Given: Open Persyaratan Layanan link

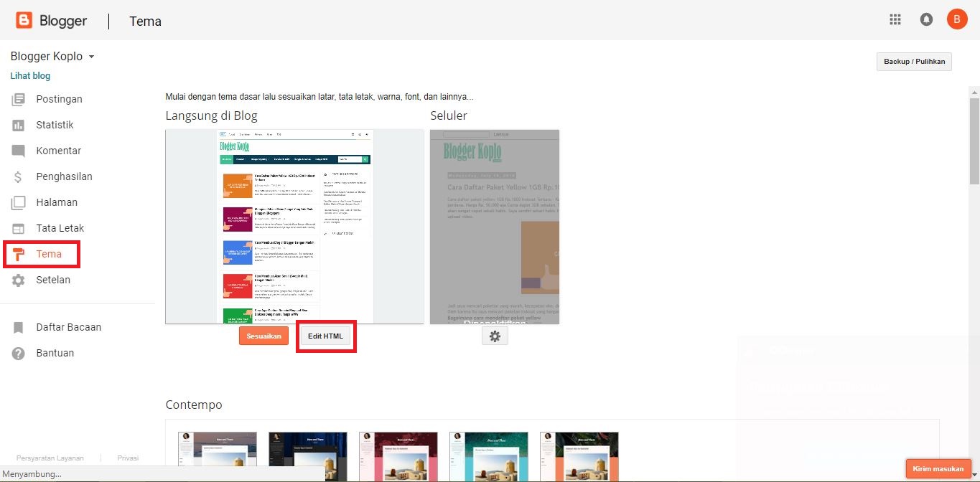Looking at the screenshot, I should coord(50,458).
